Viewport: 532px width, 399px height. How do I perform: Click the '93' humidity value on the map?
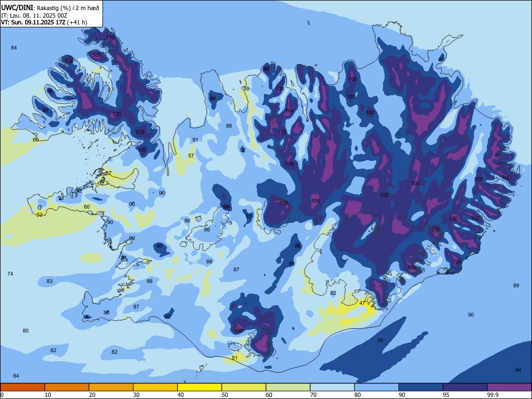[x=248, y=217]
